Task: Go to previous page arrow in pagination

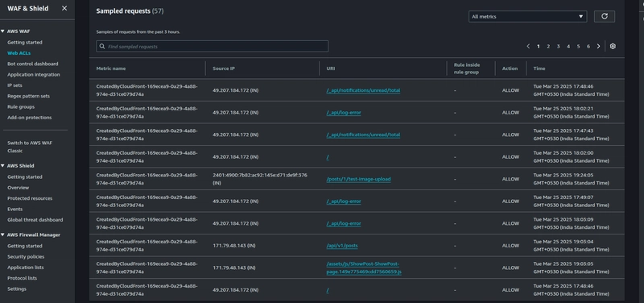Action: pyautogui.click(x=528, y=47)
